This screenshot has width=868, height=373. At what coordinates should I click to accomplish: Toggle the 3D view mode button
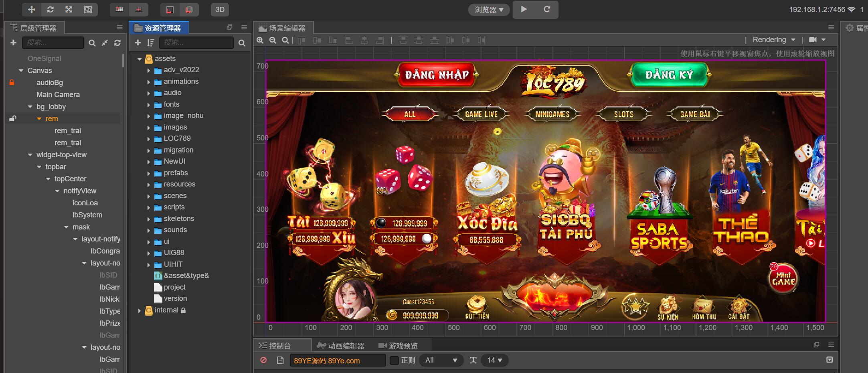point(220,9)
